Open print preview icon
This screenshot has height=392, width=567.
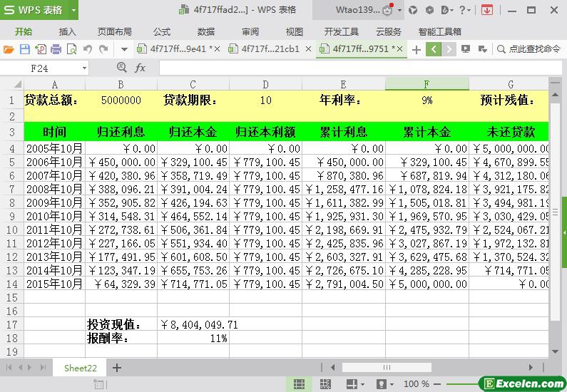pos(71,48)
